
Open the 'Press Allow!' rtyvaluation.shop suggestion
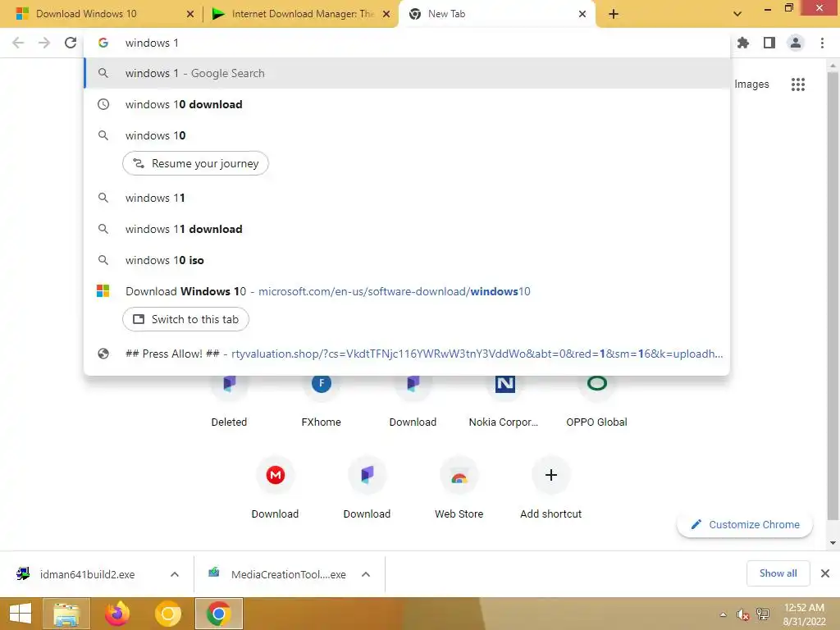pyautogui.click(x=407, y=354)
